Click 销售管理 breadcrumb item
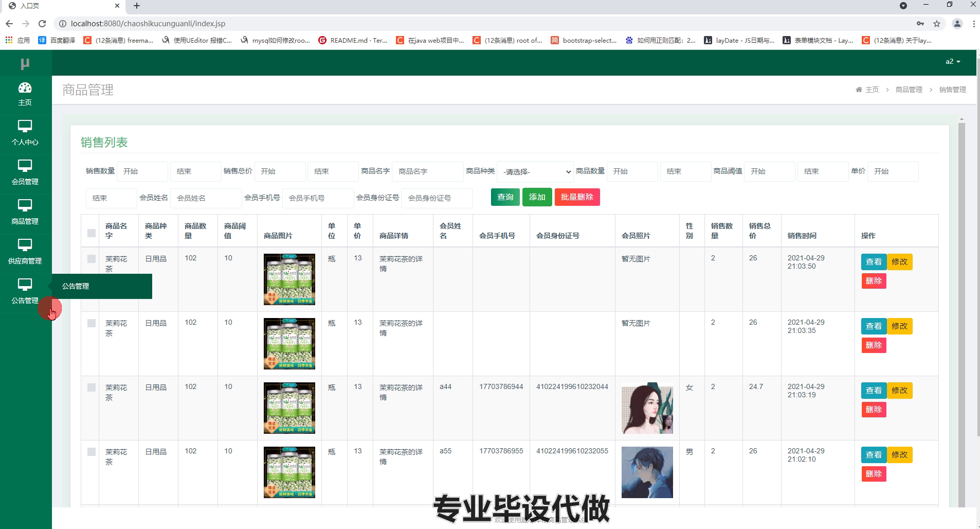 953,90
